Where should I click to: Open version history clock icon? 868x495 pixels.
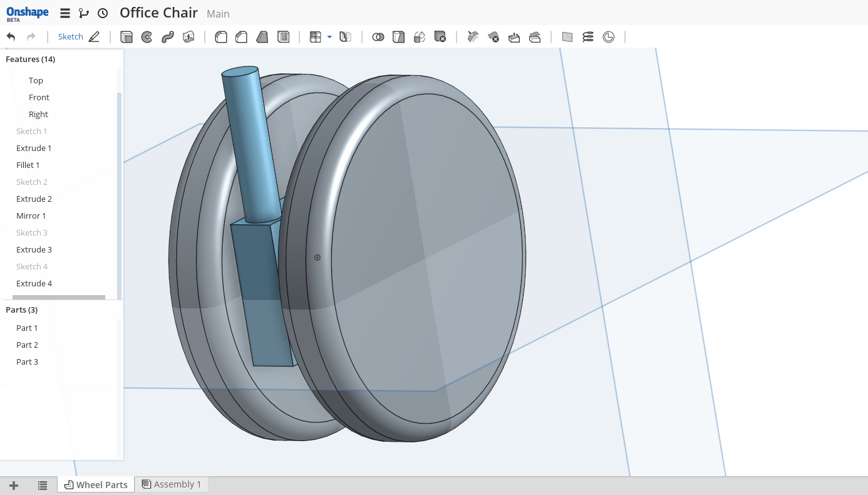pos(103,13)
